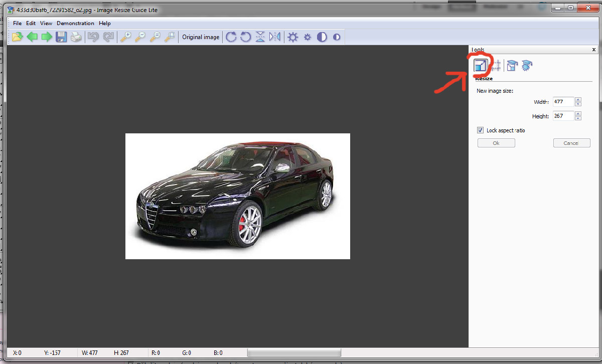Decrease Height using the down stepper arrow
The height and width of the screenshot is (364, 602).
coord(578,118)
